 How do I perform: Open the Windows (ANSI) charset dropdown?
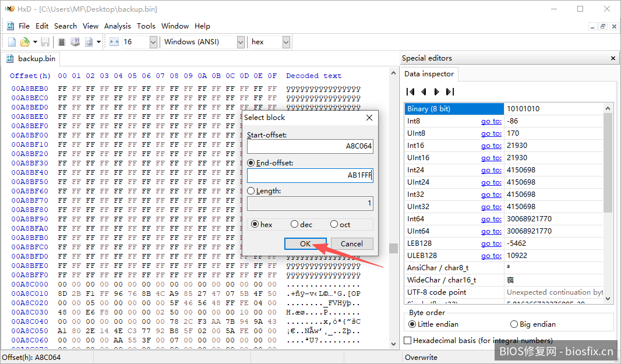[241, 42]
